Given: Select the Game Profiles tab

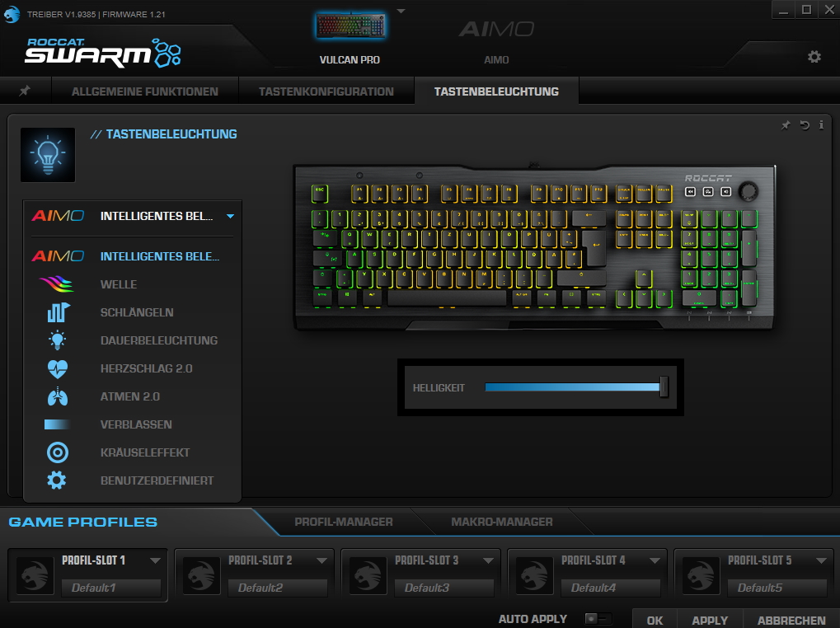Looking at the screenshot, I should pyautogui.click(x=83, y=522).
